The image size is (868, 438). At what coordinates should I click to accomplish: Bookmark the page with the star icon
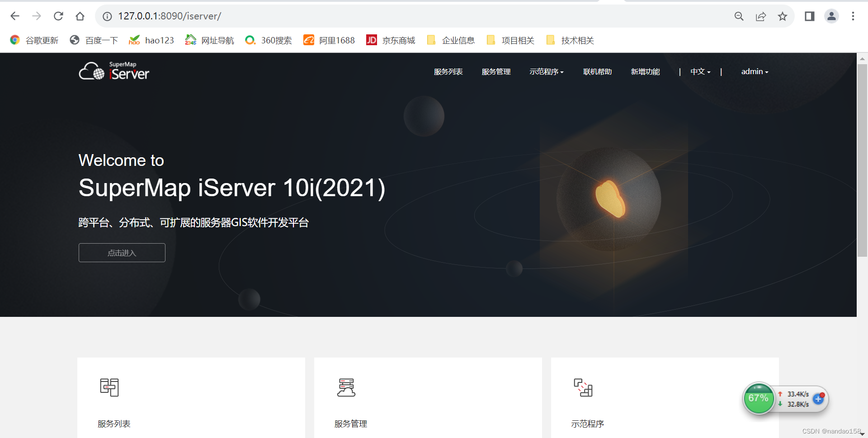[x=783, y=16]
